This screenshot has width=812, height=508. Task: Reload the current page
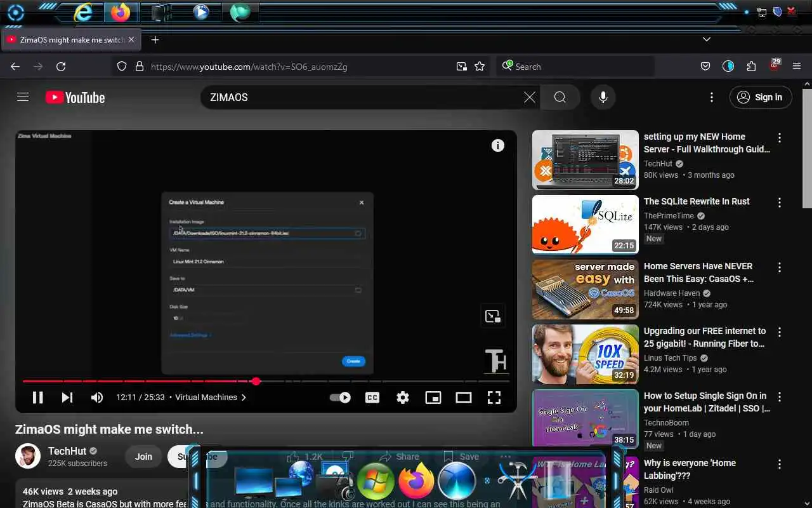pyautogui.click(x=61, y=67)
